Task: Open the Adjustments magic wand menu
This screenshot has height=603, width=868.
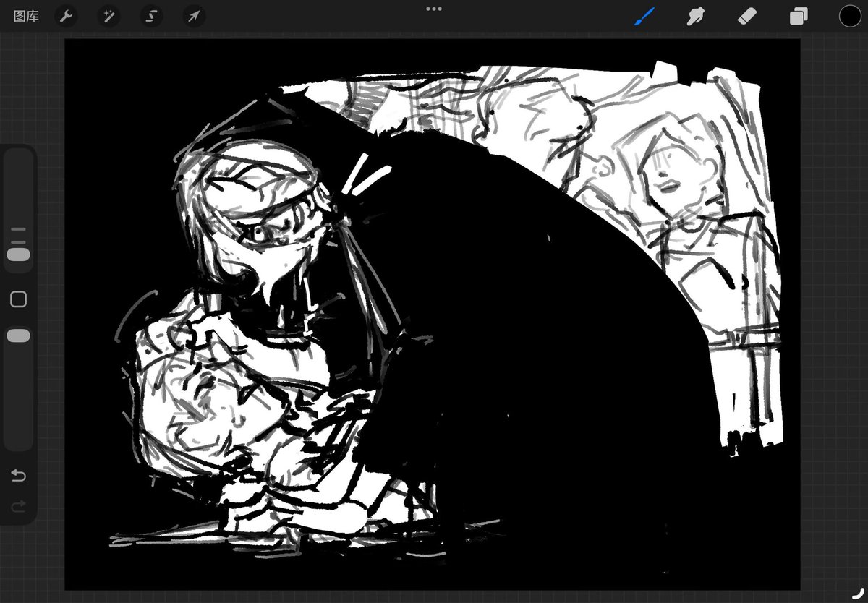Action: coord(109,16)
